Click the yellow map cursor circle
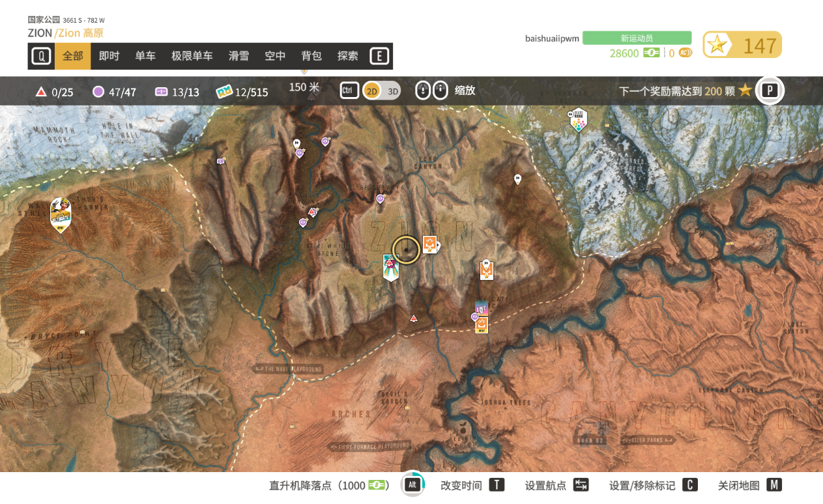Viewport: 823px width, 504px height. tap(406, 250)
